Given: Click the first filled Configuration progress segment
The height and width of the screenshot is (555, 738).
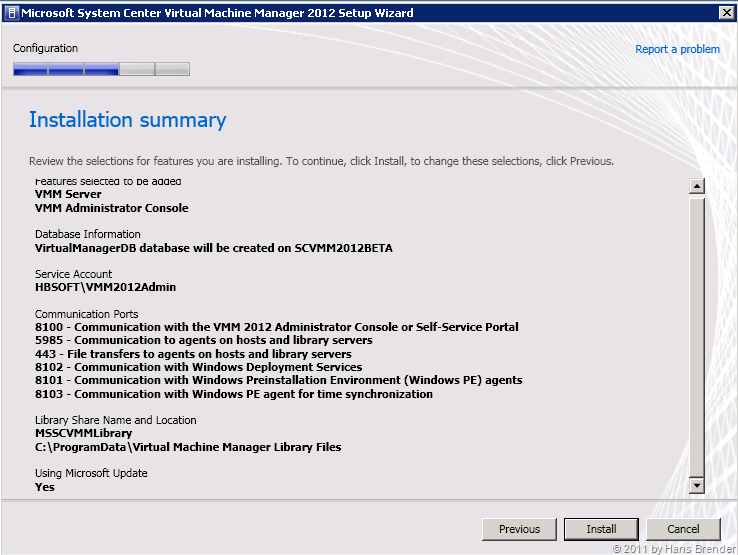Looking at the screenshot, I should click(x=30, y=69).
